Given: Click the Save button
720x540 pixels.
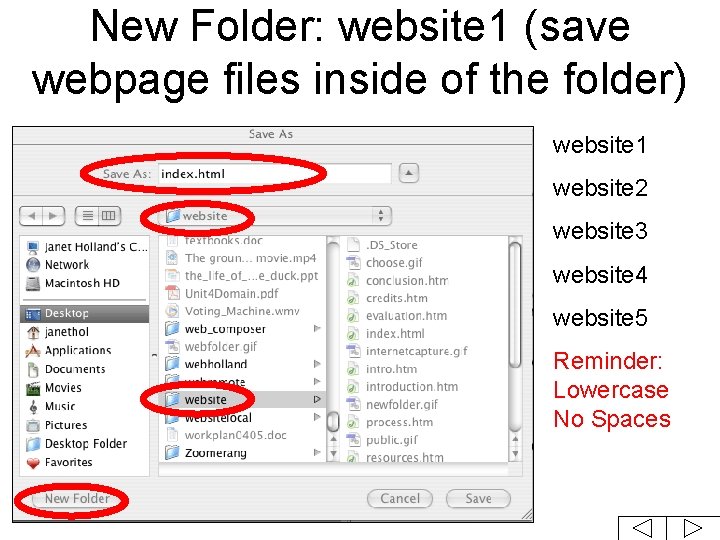Looking at the screenshot, I should click(x=478, y=499).
